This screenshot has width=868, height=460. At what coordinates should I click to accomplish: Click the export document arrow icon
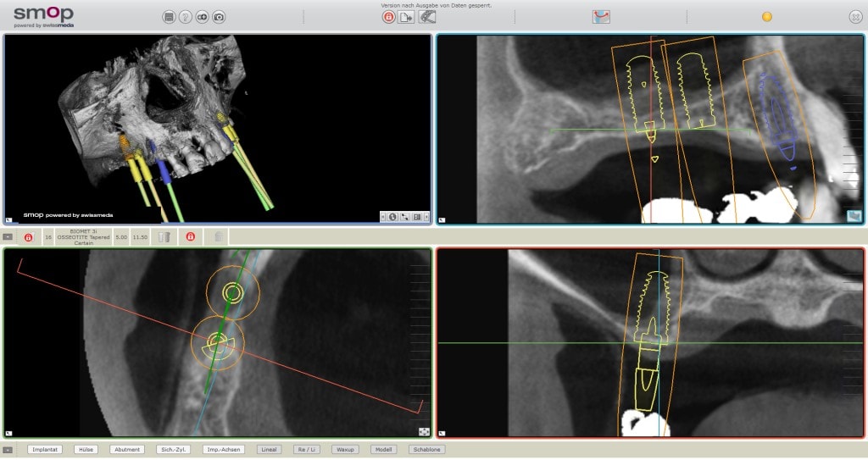coord(406,17)
